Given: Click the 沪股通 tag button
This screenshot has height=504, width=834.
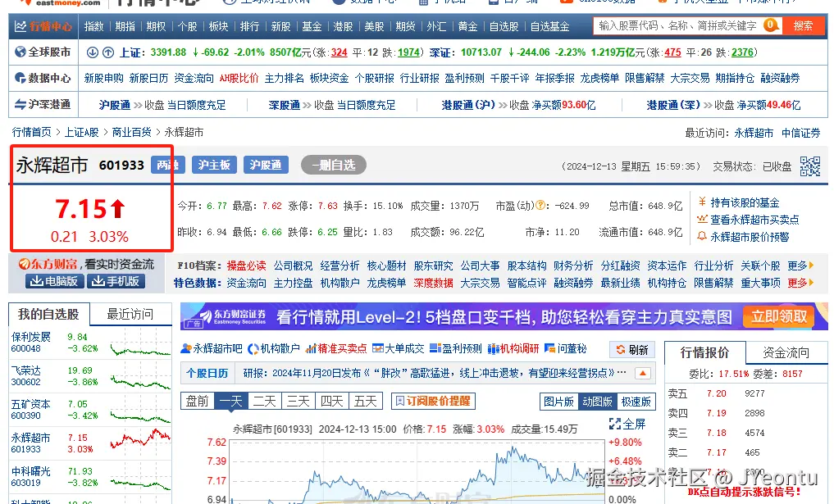Looking at the screenshot, I should point(266,165).
